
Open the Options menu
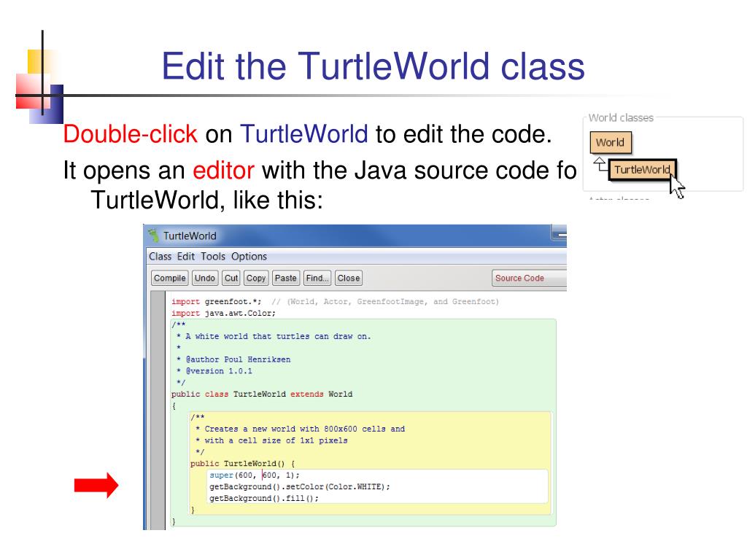[249, 257]
